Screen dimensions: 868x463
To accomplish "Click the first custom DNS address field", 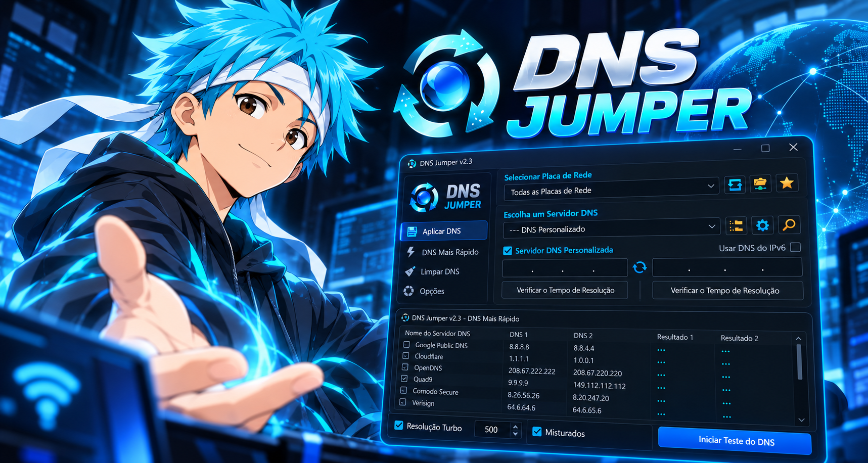I will click(x=565, y=268).
